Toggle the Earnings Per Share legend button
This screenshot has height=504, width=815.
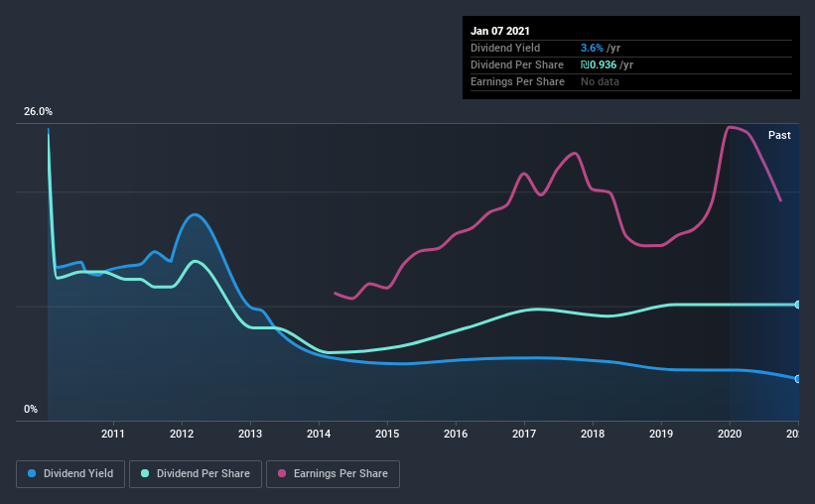[x=333, y=474]
